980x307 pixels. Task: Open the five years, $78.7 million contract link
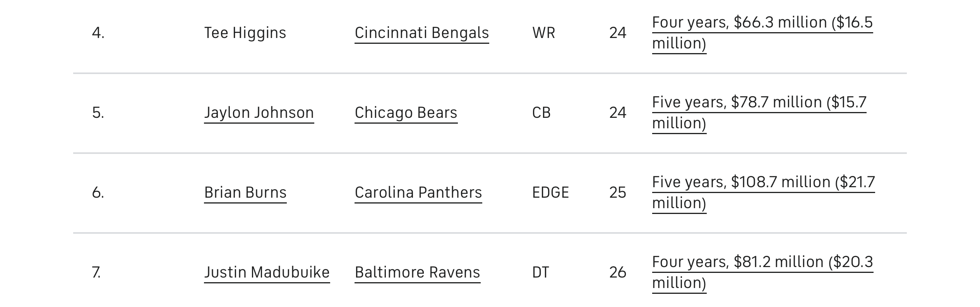click(x=759, y=113)
